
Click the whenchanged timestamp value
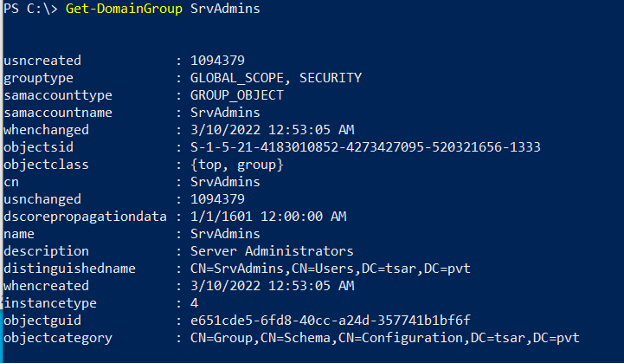click(272, 130)
